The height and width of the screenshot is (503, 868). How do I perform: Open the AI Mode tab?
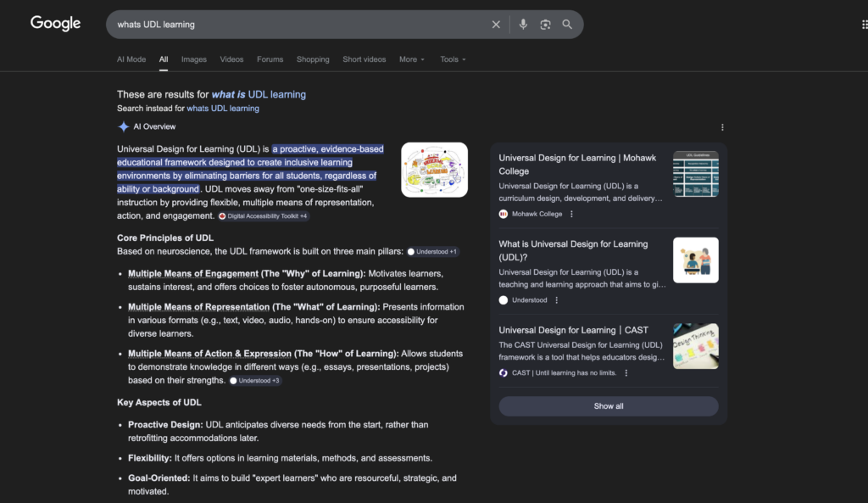pyautogui.click(x=131, y=59)
